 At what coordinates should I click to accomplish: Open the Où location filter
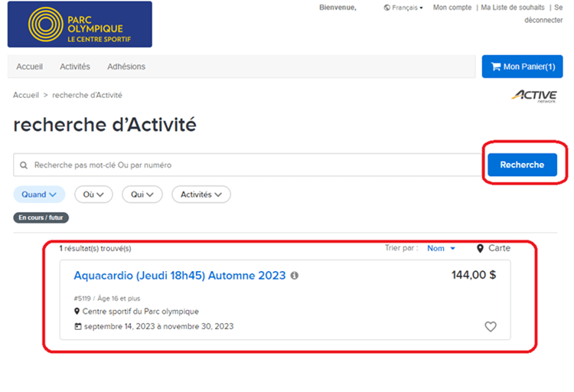[x=93, y=194]
